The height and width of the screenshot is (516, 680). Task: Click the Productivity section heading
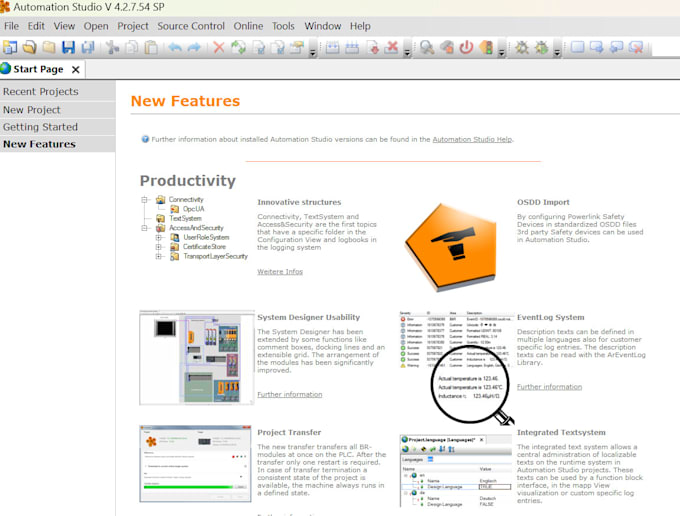pyautogui.click(x=188, y=180)
